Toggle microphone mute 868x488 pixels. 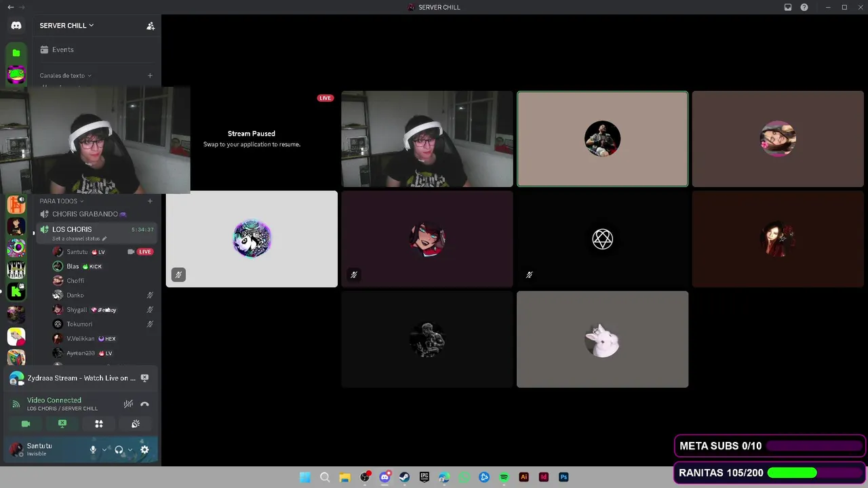(x=93, y=449)
